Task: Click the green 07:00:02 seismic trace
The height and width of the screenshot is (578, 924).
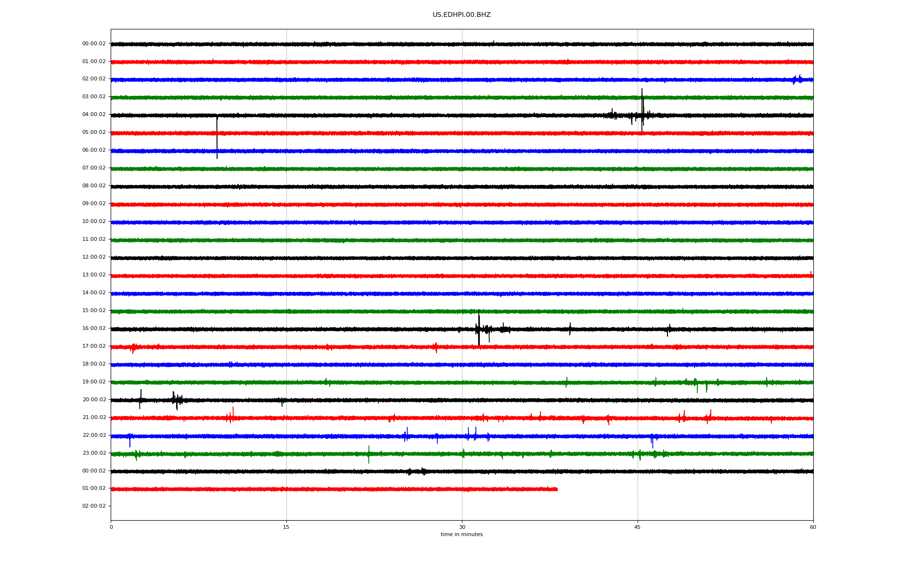Action: 462,169
